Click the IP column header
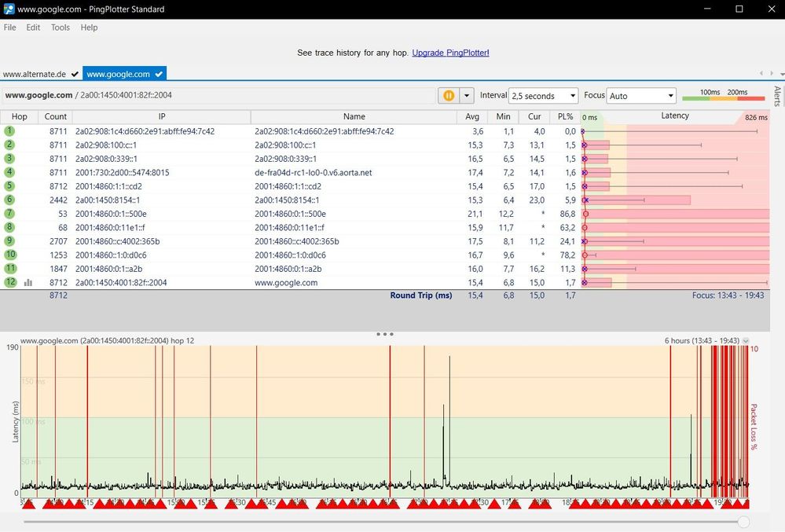Screen dimensions: 785x532 click(162, 116)
